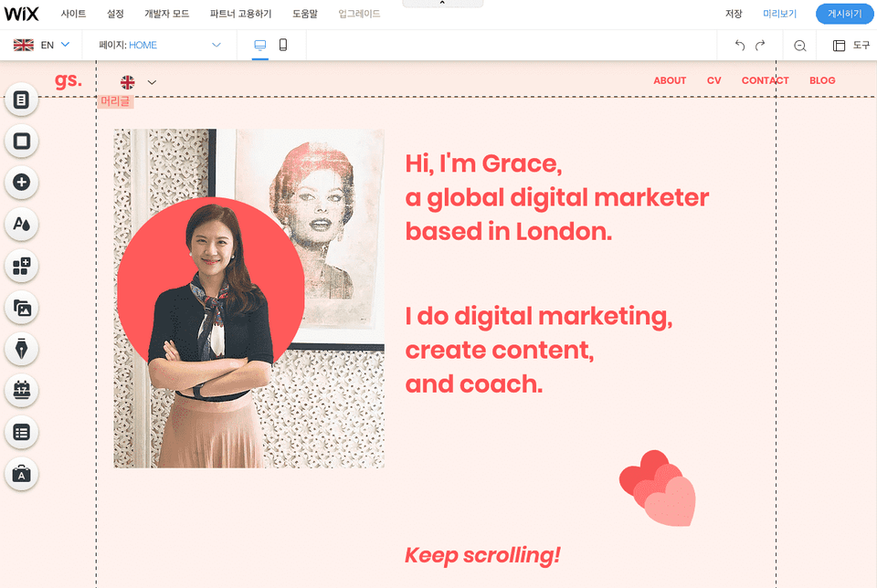Click the Add Elements plus icon
The height and width of the screenshot is (588, 877).
[x=21, y=183]
